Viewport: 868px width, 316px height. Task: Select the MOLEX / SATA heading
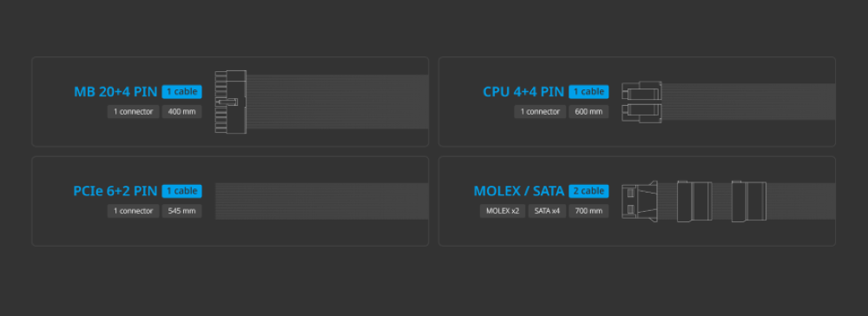pos(519,192)
